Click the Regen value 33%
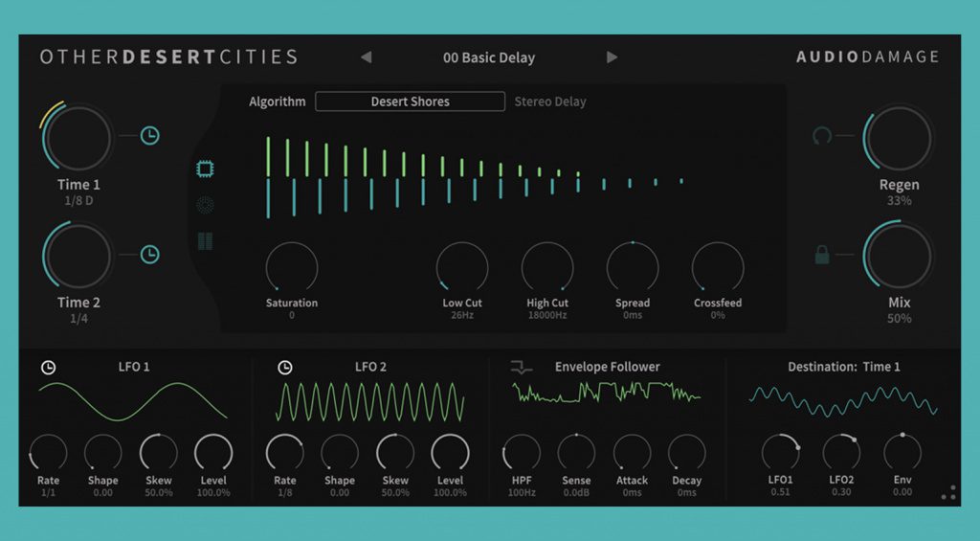Image resolution: width=980 pixels, height=541 pixels. coord(900,201)
